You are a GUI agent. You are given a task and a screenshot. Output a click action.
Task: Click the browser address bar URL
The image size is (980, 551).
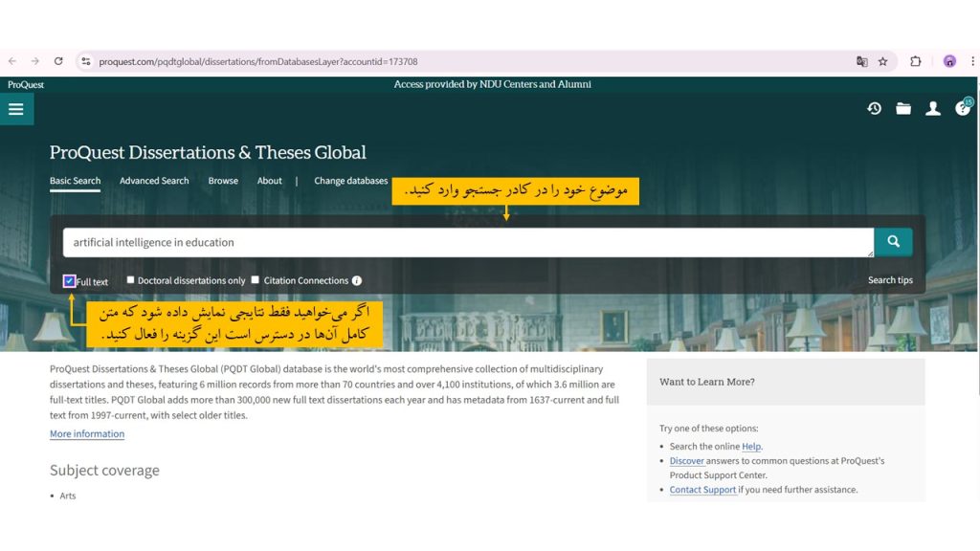(x=258, y=61)
